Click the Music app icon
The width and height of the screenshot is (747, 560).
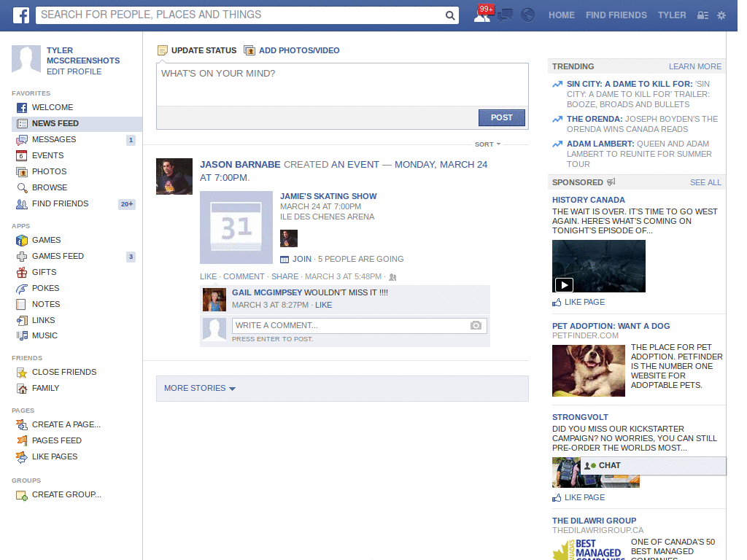coord(21,335)
